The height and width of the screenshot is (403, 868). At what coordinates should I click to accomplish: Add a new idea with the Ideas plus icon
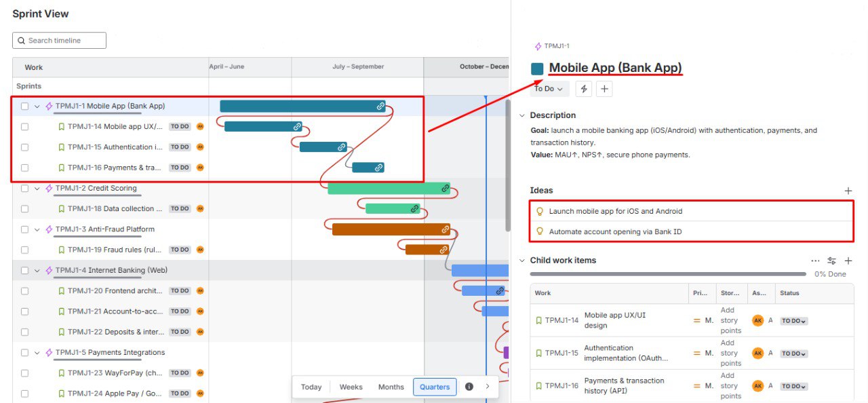tap(848, 191)
